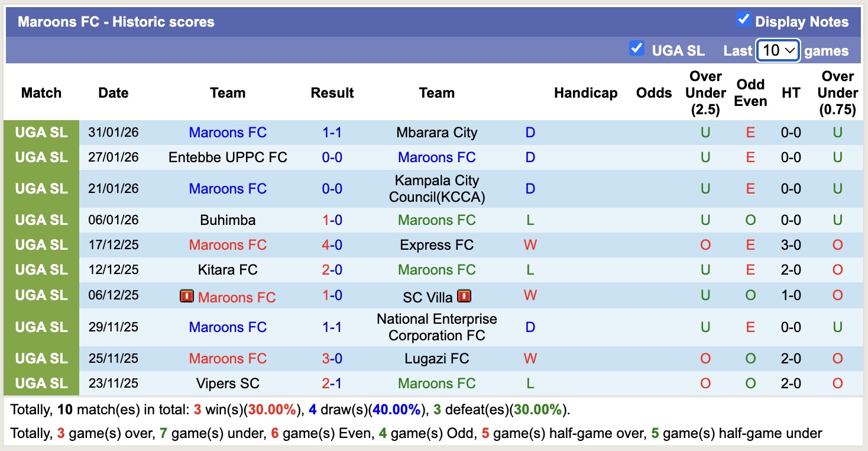Viewport: 868px width, 451px height.
Task: Click the Kampala City Council(KCCA) link
Action: [x=436, y=189]
